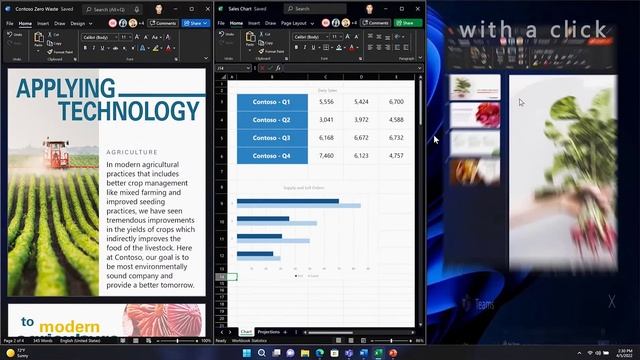The image size is (640, 360).
Task: Click the blue Share button in Word
Action: (x=196, y=23)
